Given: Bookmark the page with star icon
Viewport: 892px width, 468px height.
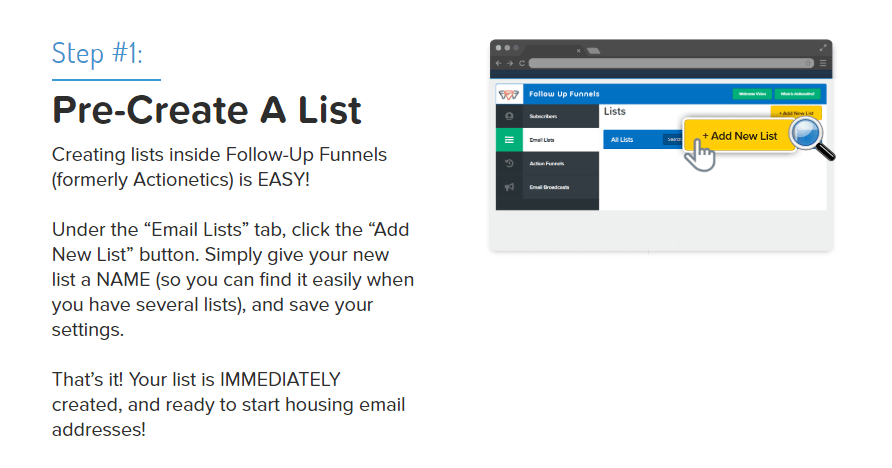Looking at the screenshot, I should point(808,63).
